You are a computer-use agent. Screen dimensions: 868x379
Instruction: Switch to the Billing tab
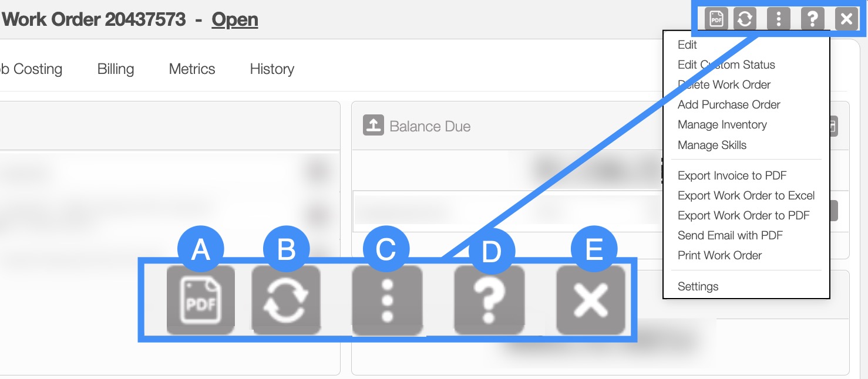116,69
